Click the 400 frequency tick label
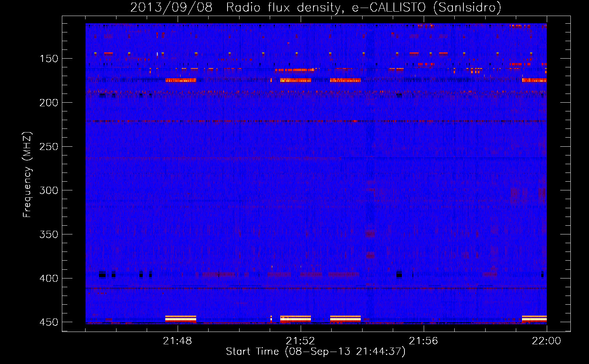 coord(49,278)
